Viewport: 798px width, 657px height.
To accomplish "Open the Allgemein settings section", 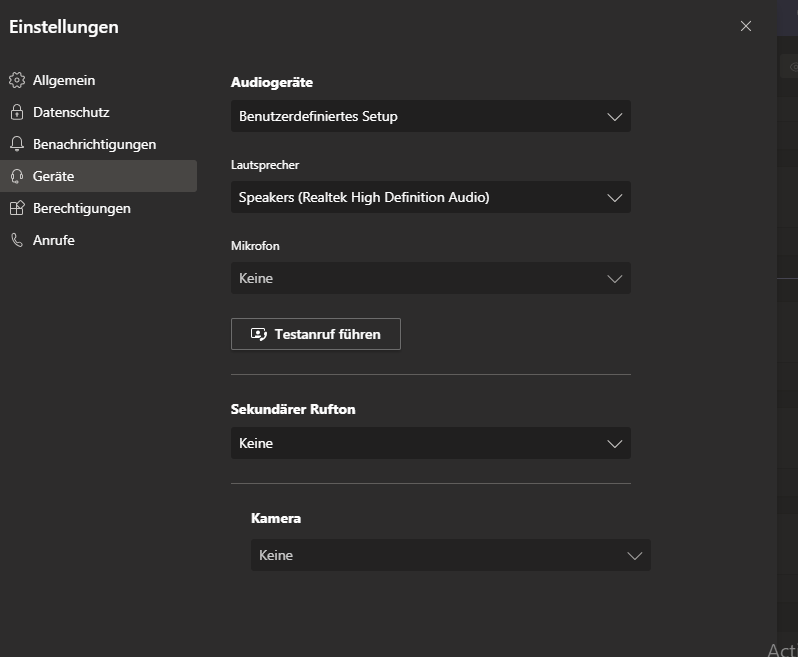I will (x=98, y=80).
